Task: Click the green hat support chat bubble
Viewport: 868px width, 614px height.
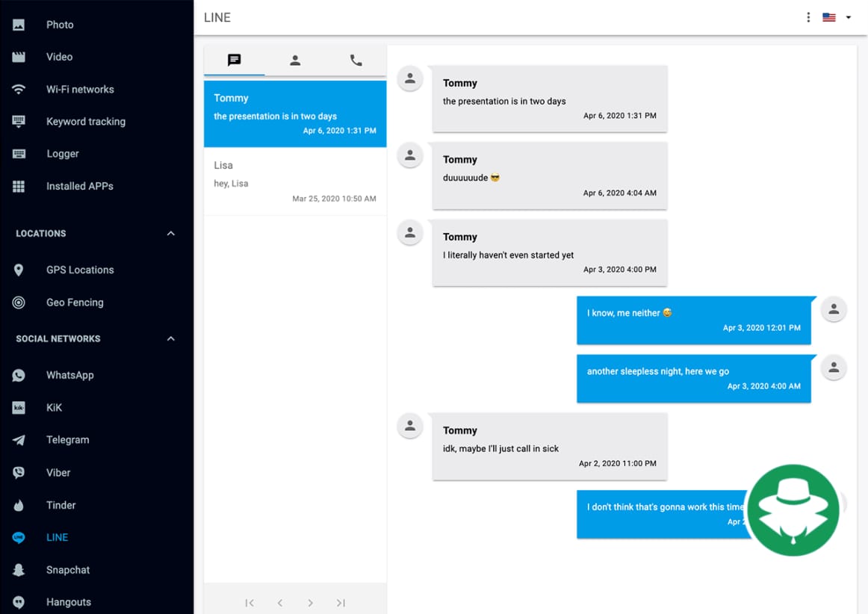Action: coord(793,510)
